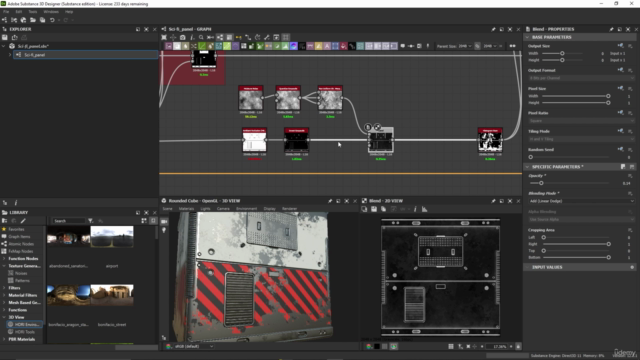
Task: Add a Curve node from graph toolbar
Action: click(x=202, y=46)
